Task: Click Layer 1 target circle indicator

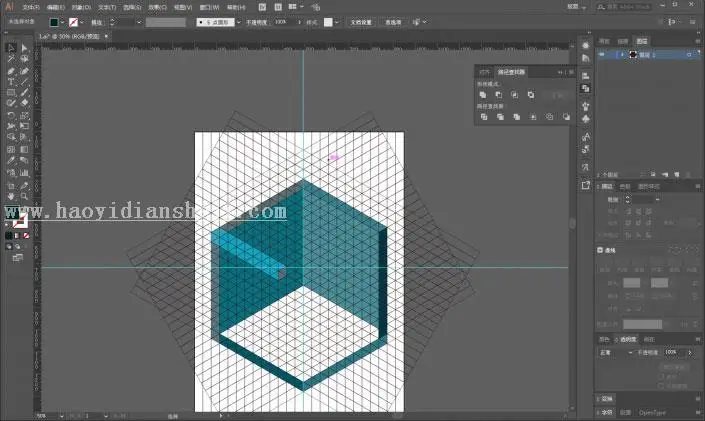Action: point(689,55)
